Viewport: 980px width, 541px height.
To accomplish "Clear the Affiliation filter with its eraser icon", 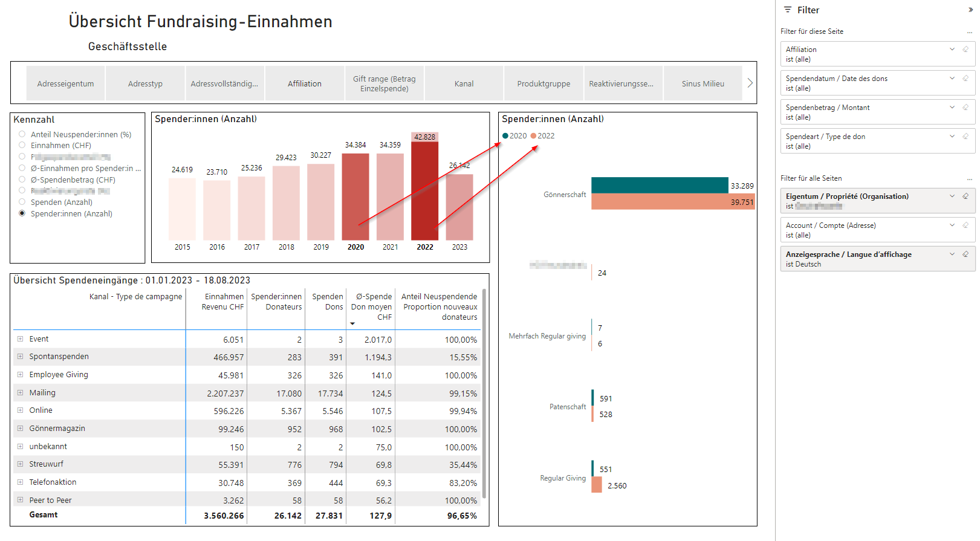I will point(965,50).
